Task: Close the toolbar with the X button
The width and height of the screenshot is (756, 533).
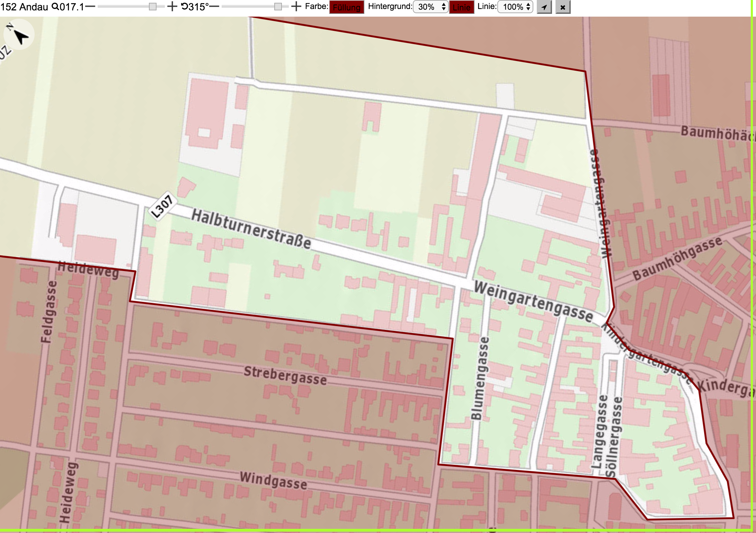Action: pyautogui.click(x=563, y=7)
